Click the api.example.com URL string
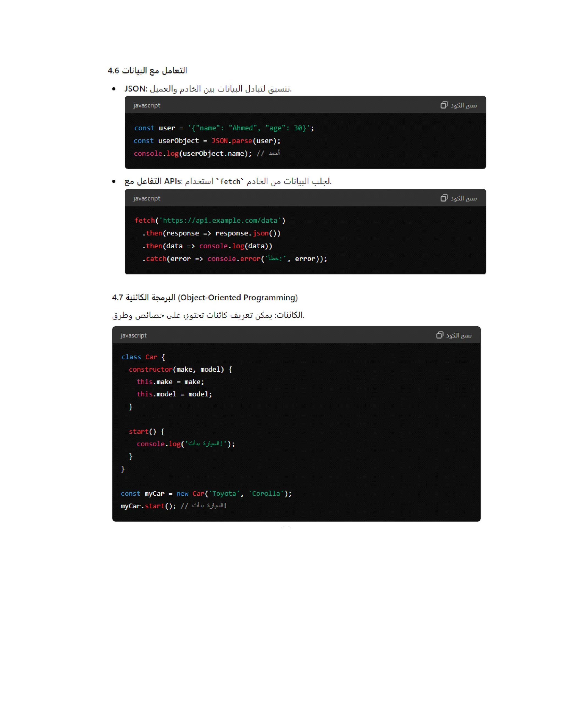This screenshot has width=563, height=728. pyautogui.click(x=220, y=220)
